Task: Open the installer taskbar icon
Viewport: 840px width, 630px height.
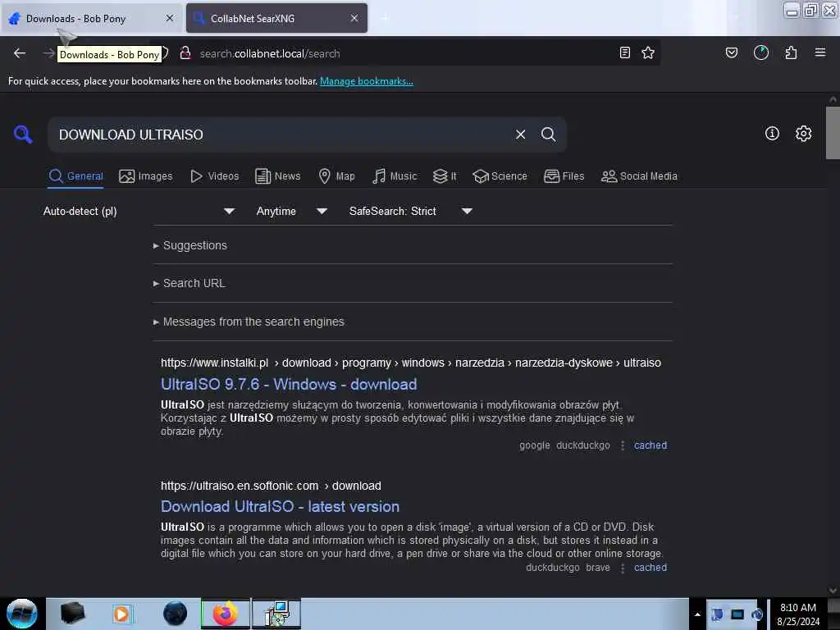Action: pos(277,614)
